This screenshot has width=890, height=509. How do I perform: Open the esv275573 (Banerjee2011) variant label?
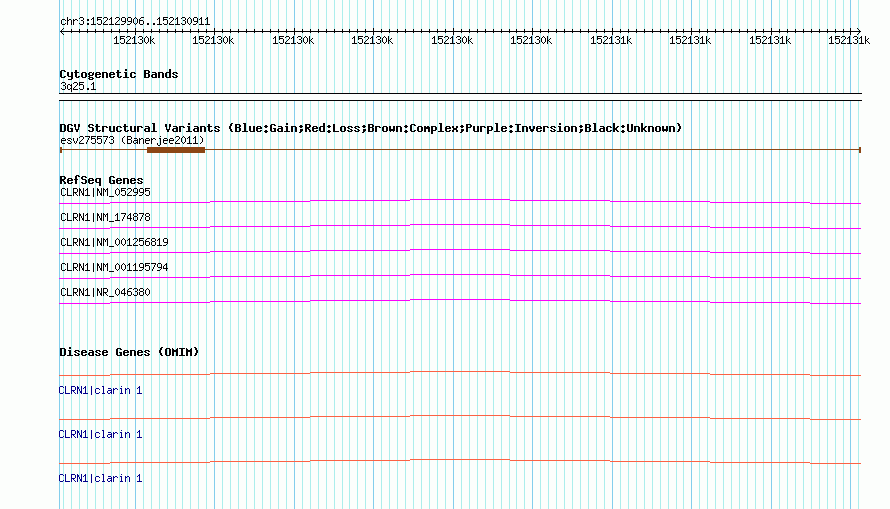132,140
